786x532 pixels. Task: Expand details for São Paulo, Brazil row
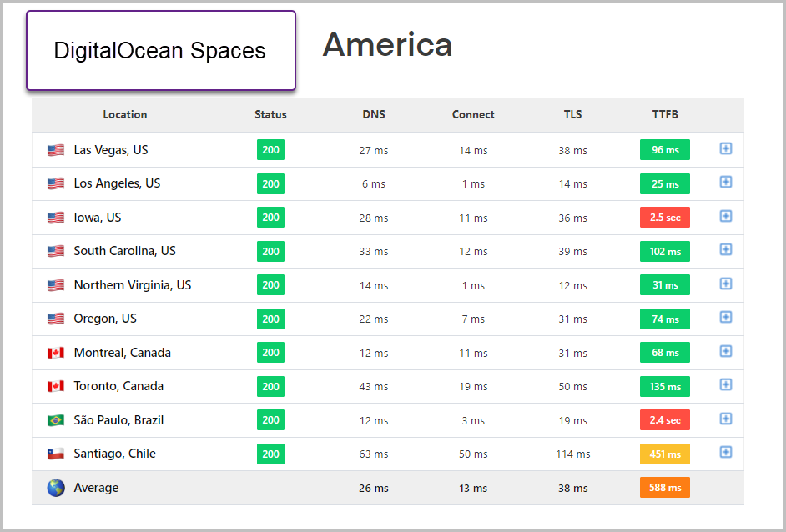tap(725, 419)
